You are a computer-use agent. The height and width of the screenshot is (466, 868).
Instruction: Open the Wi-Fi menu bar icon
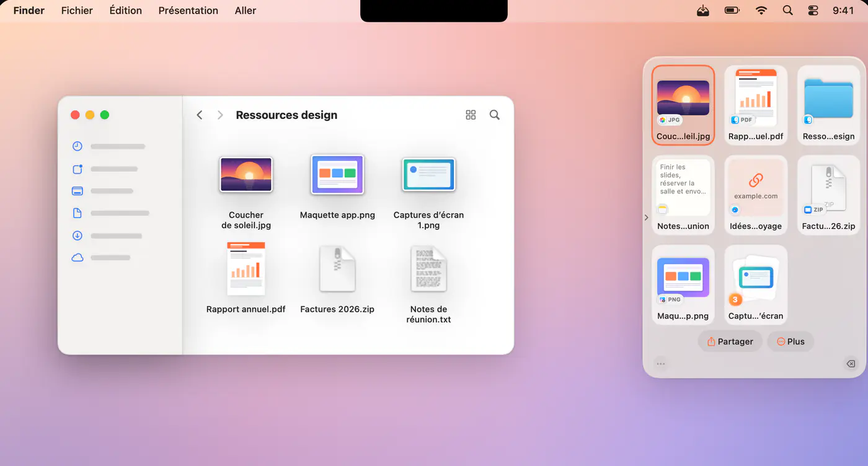pyautogui.click(x=761, y=11)
